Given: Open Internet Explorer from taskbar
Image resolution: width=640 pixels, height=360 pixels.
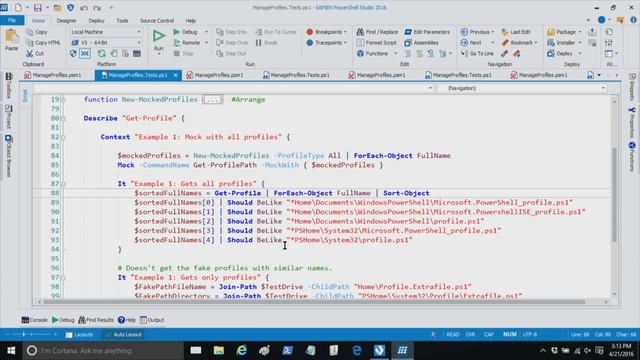Looking at the screenshot, I should pos(242,351).
